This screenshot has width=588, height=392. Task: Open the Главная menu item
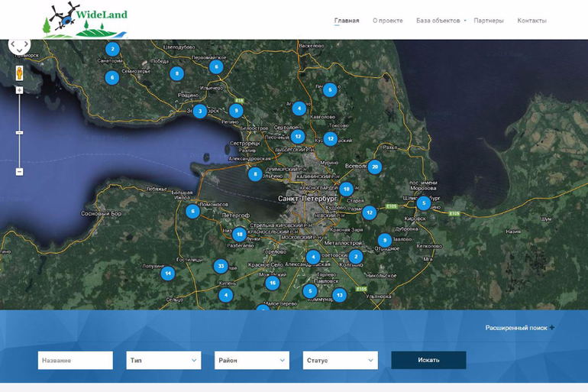point(347,21)
